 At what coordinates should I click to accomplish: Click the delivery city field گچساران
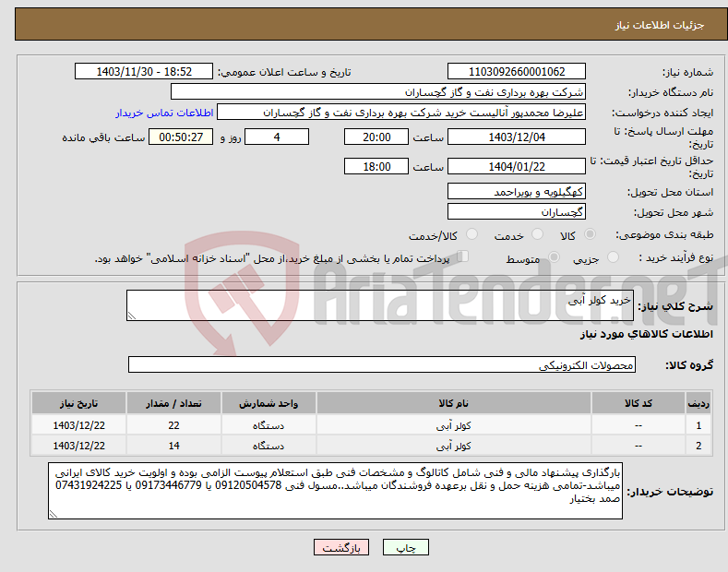tap(517, 211)
